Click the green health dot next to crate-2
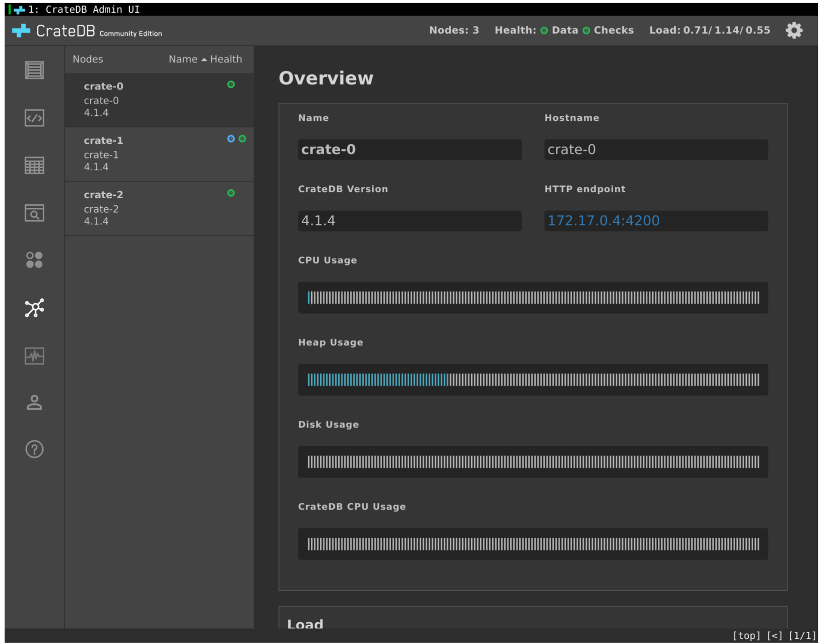This screenshot has height=644, width=821. pos(231,193)
